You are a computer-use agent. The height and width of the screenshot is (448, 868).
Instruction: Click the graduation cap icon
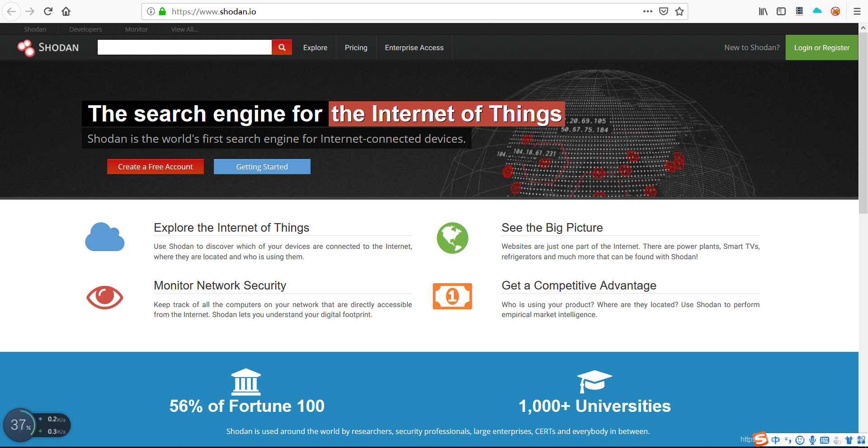click(x=594, y=382)
